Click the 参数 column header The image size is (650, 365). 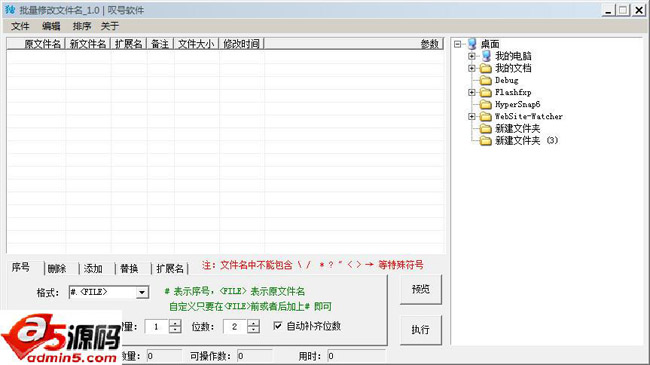tap(354, 44)
